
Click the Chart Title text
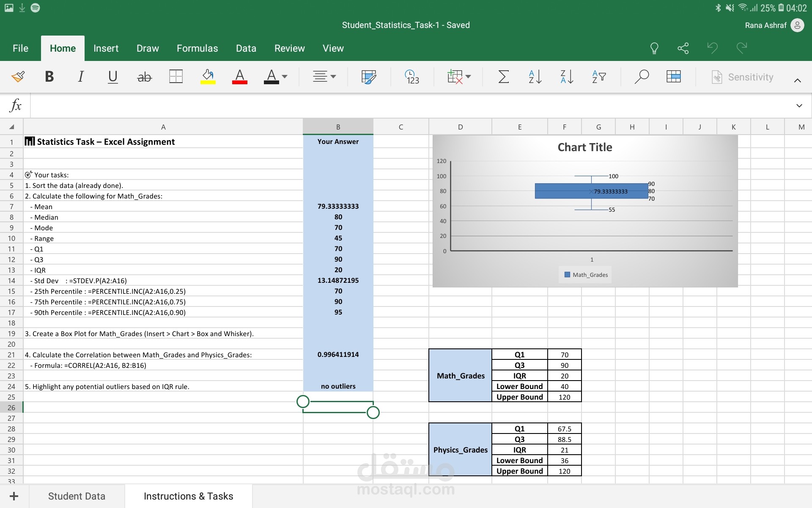(x=585, y=147)
